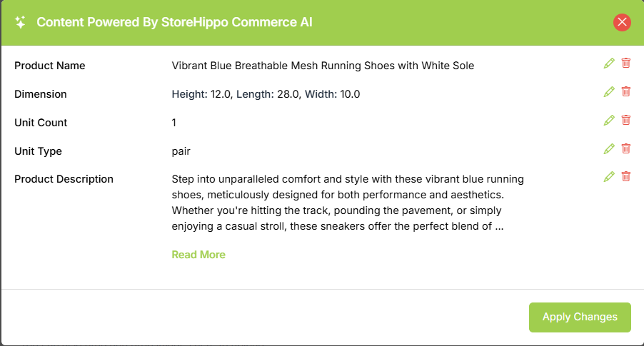Edit the Unit Type with the pencil icon
The image size is (644, 346).
pos(609,148)
